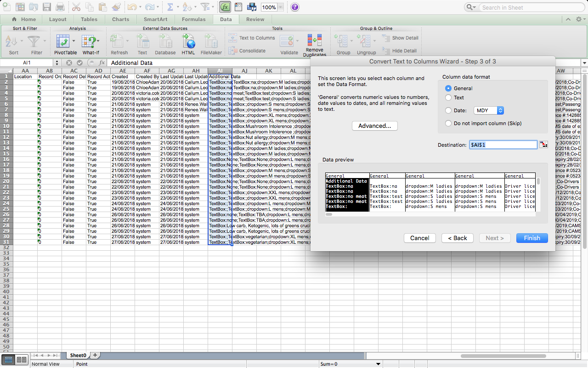This screenshot has width=588, height=368.
Task: Select the General column data format
Action: pyautogui.click(x=448, y=88)
